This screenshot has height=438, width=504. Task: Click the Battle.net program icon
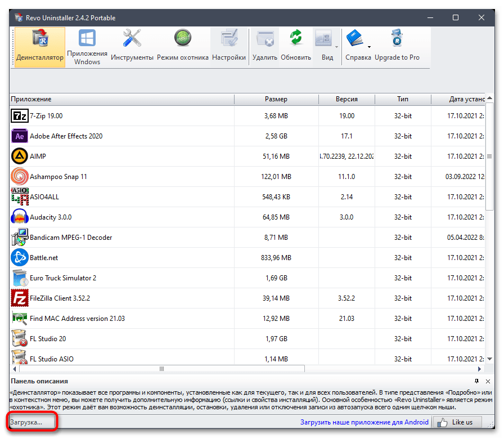pyautogui.click(x=19, y=257)
